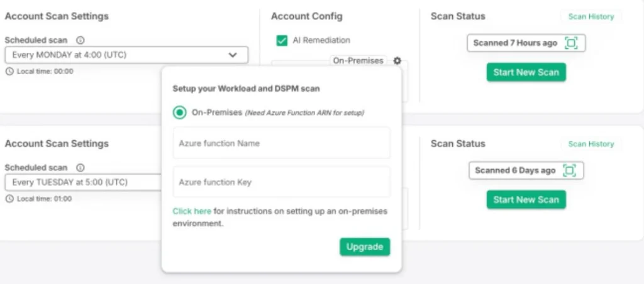Select the On-Premises radio button
The width and height of the screenshot is (644, 284).
click(x=180, y=112)
